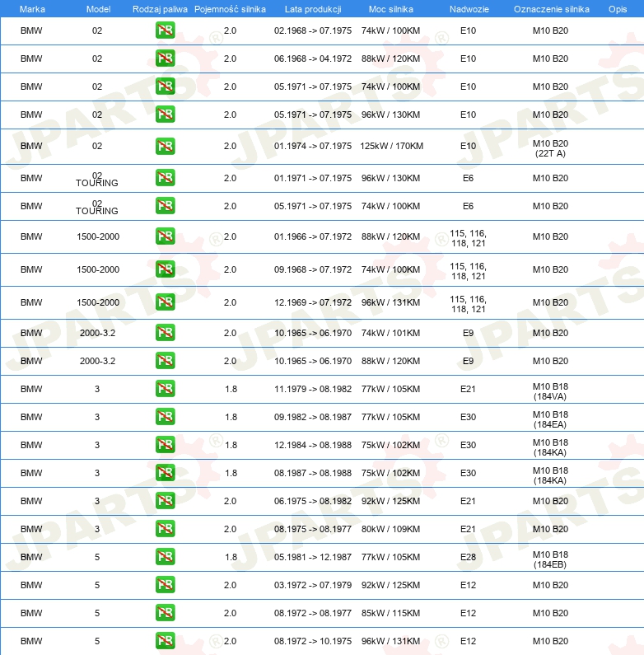Select the M10 B18 (184EB) engine code cell

[550, 559]
